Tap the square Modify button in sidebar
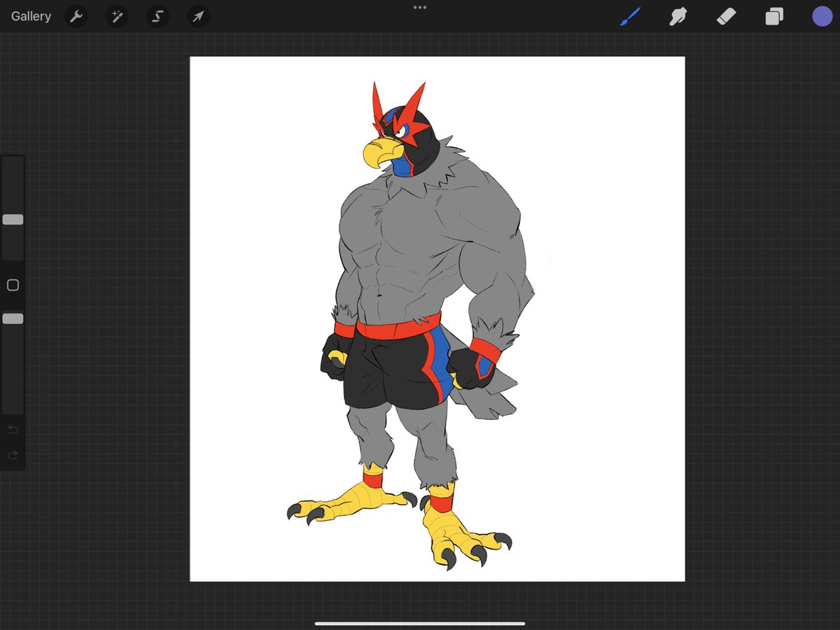The image size is (840, 630). pos(13,285)
